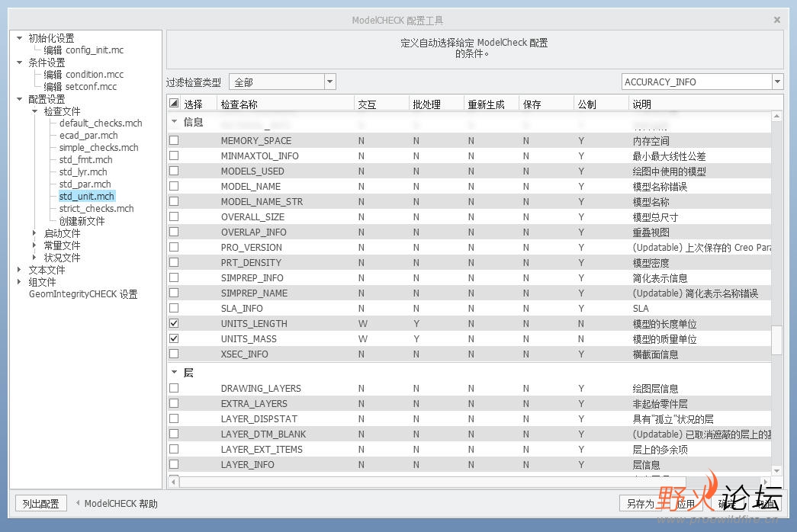This screenshot has width=797, height=532.
Task: Sort by 保存 column header
Action: [546, 104]
